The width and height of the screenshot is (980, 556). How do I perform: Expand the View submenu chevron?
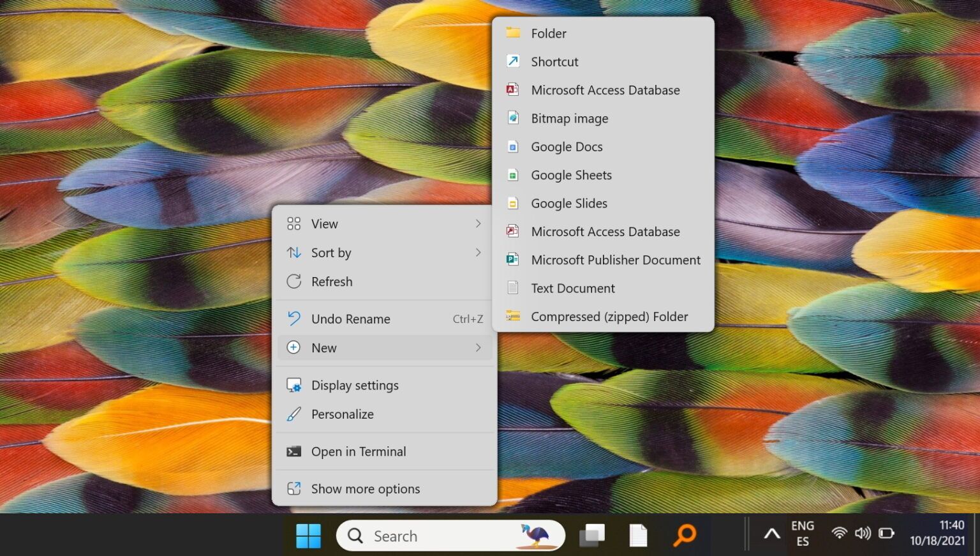pos(479,223)
